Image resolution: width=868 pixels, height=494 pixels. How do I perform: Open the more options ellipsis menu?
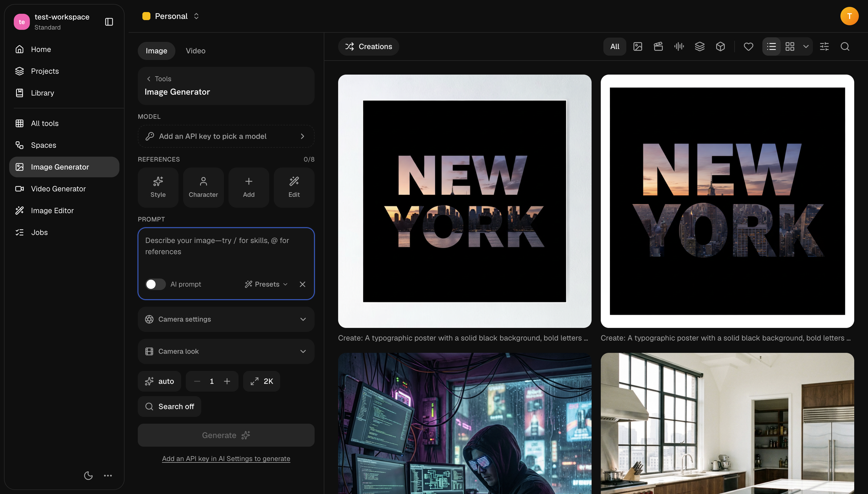108,475
